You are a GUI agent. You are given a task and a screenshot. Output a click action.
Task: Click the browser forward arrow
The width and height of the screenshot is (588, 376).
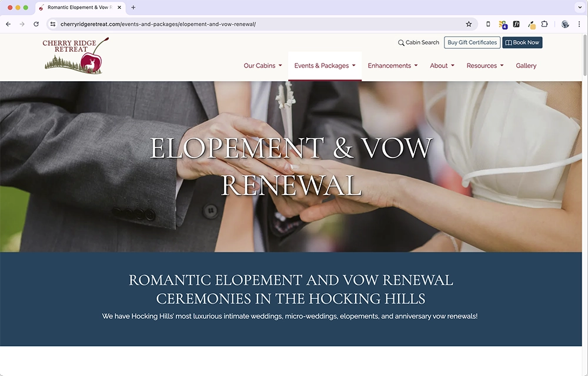point(22,24)
